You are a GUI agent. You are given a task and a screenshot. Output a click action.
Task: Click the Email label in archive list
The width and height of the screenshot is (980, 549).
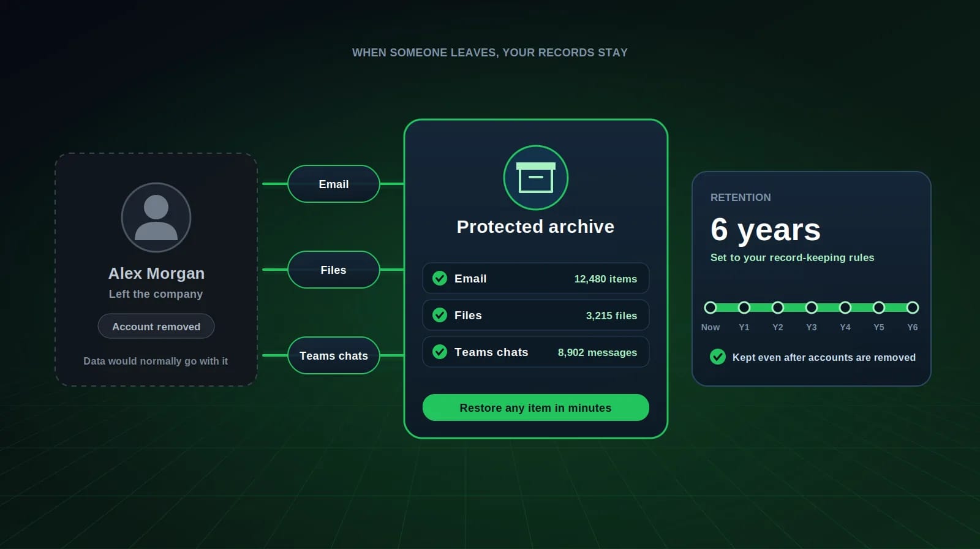[470, 279]
